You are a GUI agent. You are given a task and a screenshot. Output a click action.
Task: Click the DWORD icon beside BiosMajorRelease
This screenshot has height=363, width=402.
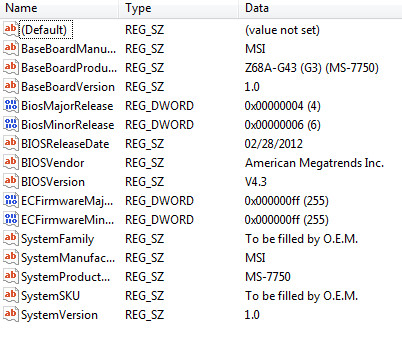[10, 105]
